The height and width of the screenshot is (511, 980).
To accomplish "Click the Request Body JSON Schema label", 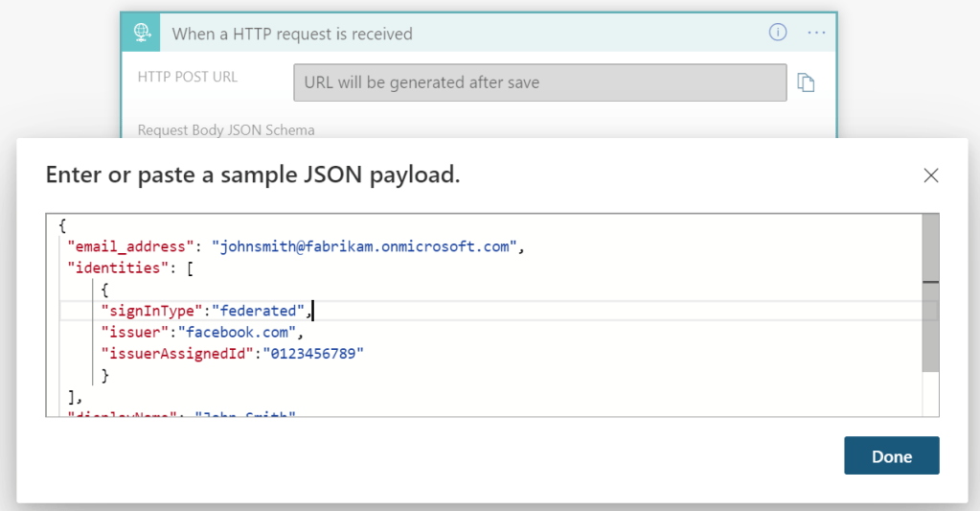I will tap(226, 129).
